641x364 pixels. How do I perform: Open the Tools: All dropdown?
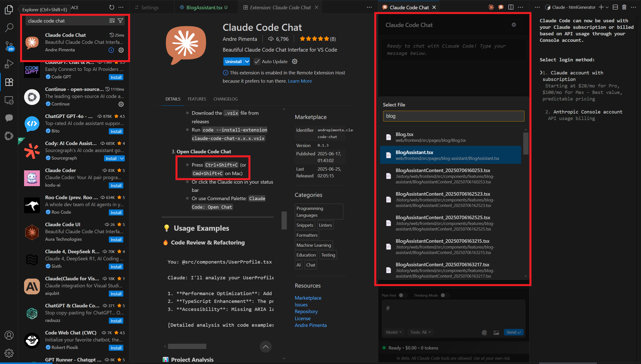[420, 332]
